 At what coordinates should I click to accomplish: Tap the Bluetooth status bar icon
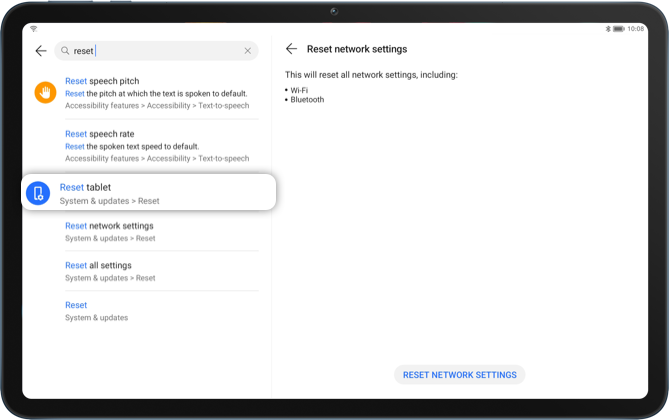point(607,29)
